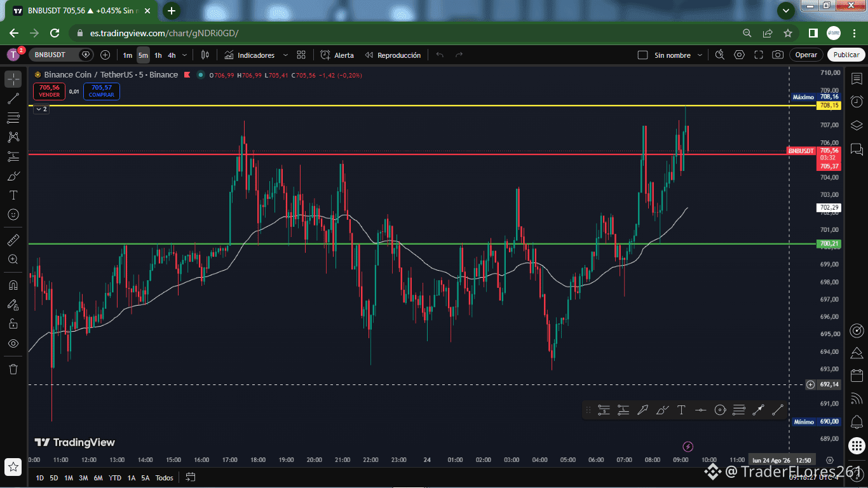Select the Todos date range
The image size is (868, 488).
[x=164, y=478]
